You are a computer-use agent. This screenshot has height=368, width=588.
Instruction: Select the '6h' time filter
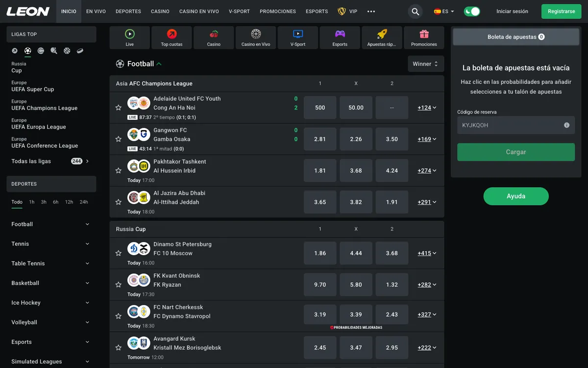56,202
